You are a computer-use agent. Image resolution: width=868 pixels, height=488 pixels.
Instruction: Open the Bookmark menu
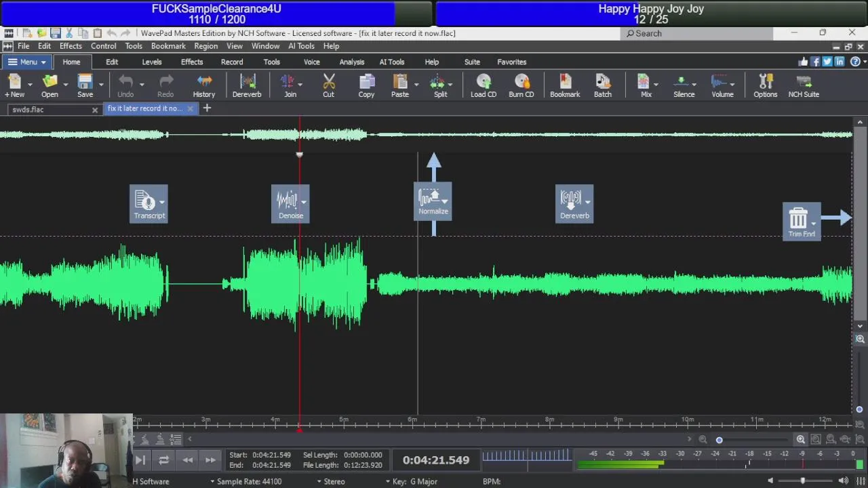pyautogui.click(x=168, y=46)
